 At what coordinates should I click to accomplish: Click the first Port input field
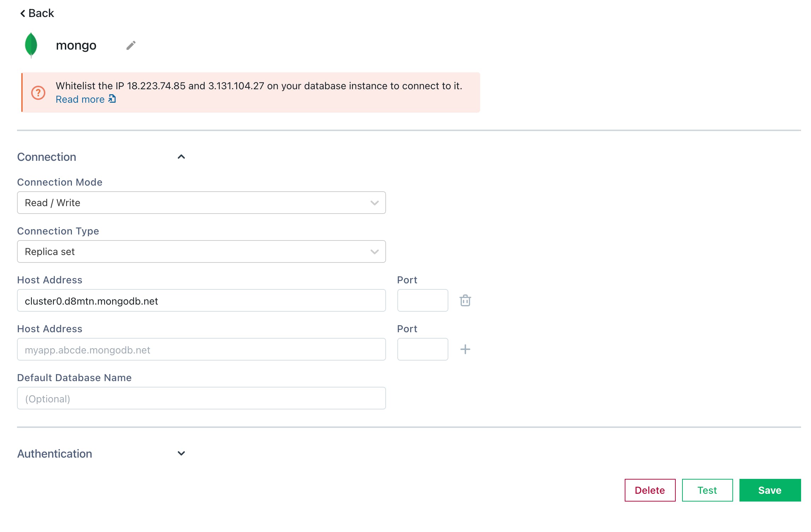click(422, 301)
